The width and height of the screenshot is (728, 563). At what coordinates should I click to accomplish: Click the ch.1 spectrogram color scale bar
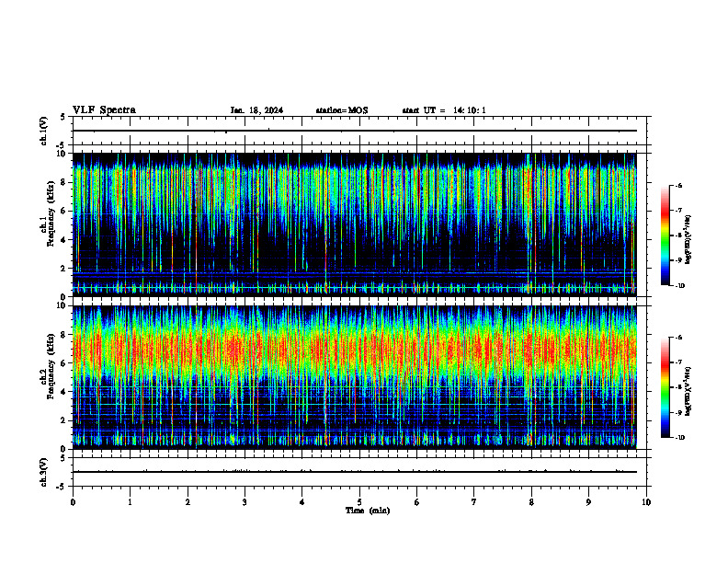click(x=665, y=236)
